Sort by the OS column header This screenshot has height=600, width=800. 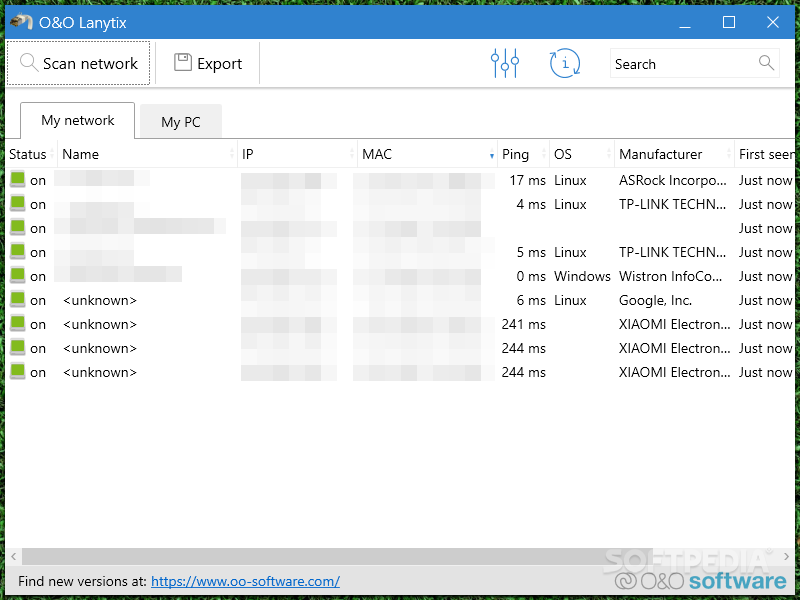582,154
